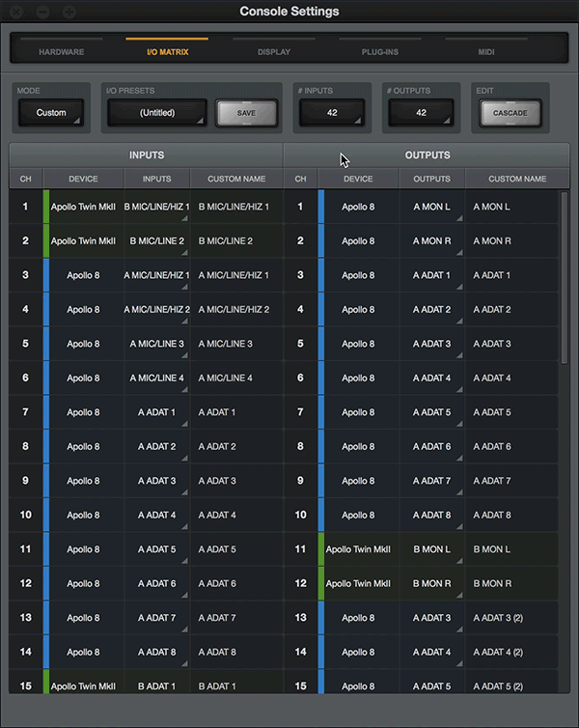Edit input custom name A ADAT 6
Screen dimensions: 579x728
tap(236, 583)
